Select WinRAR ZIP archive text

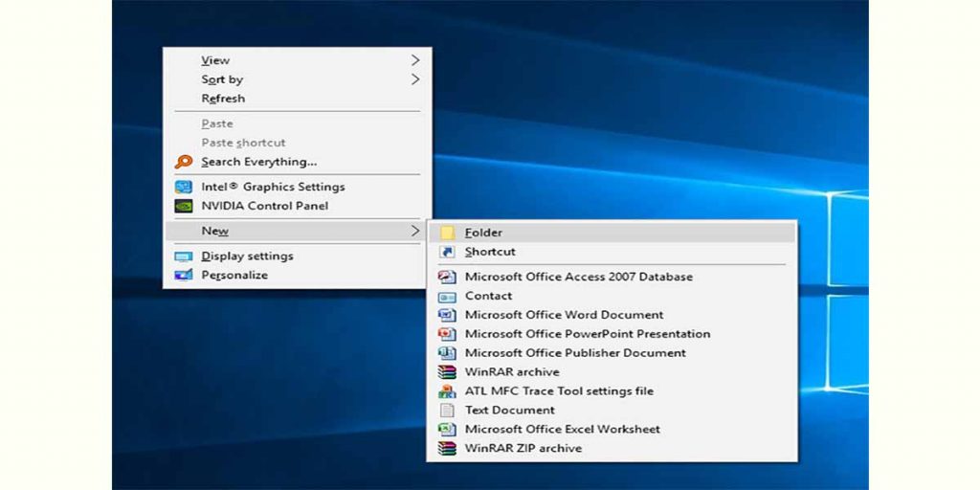point(523,449)
